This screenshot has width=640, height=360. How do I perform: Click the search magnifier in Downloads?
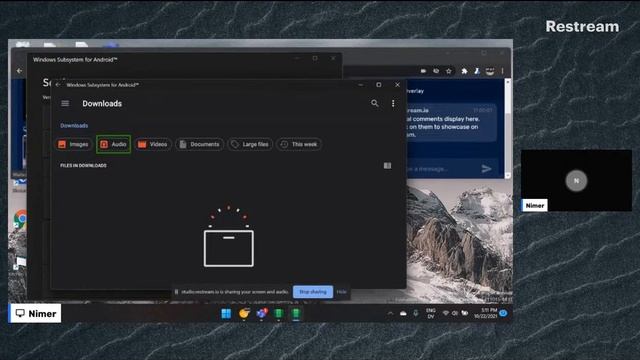point(375,103)
